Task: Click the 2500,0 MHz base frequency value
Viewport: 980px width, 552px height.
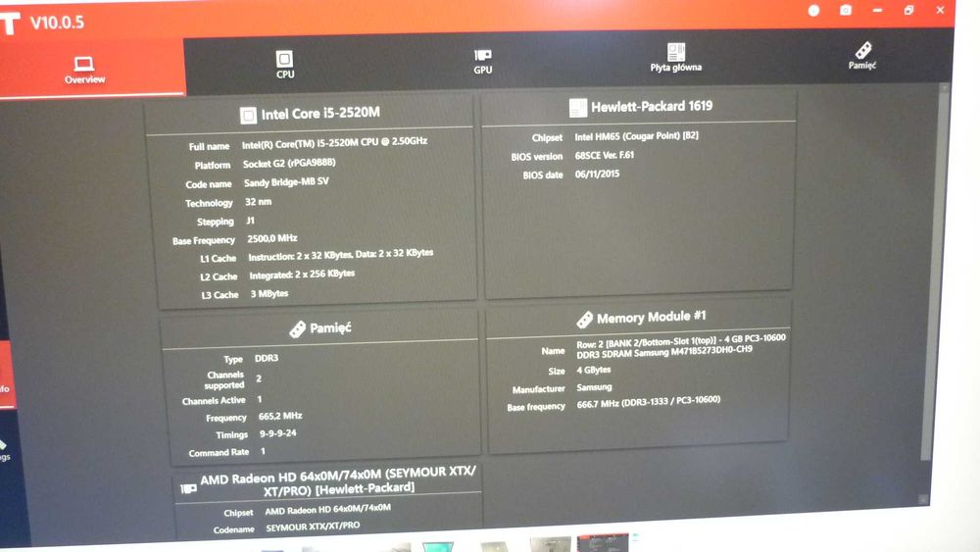Action: (271, 239)
